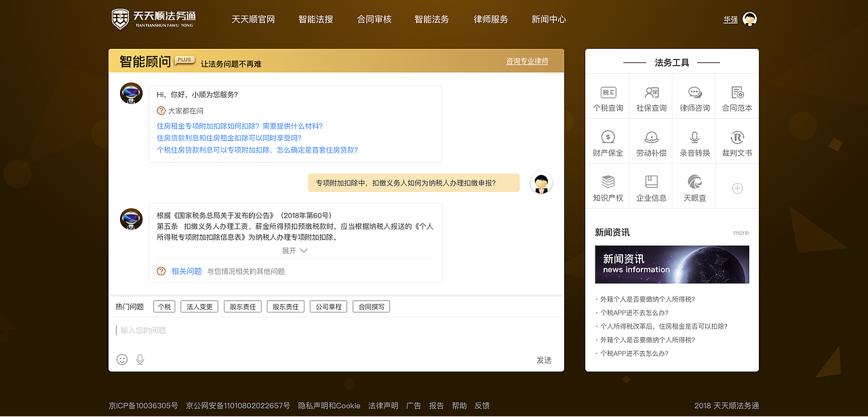Viewport: 868px width, 417px height.
Task: Click the question-mark icon beside 大家都在问
Action: 161,111
